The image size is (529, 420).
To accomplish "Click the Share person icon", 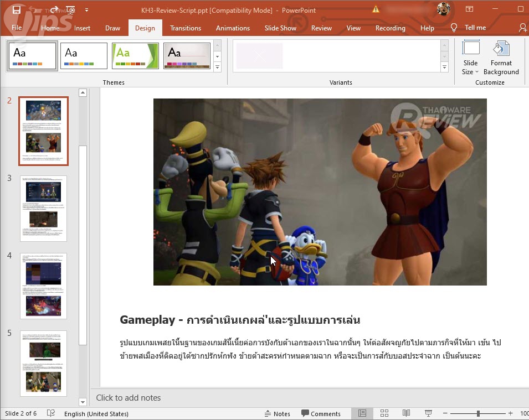I will pyautogui.click(x=522, y=28).
